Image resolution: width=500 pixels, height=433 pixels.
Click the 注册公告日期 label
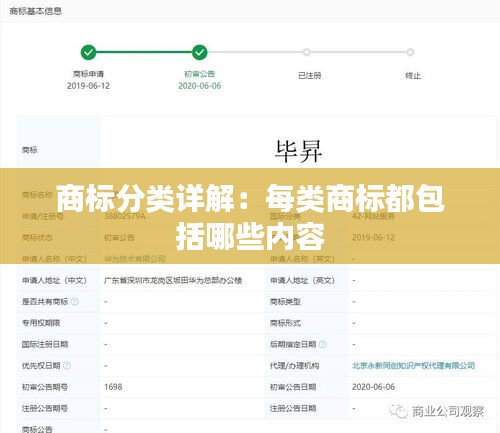(293, 408)
